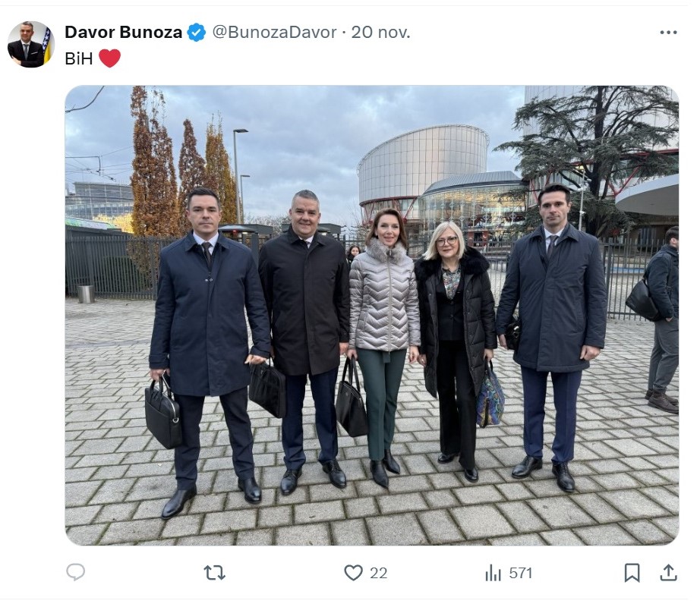
Task: Toggle like with the heart outline icon
Action: pos(353,573)
